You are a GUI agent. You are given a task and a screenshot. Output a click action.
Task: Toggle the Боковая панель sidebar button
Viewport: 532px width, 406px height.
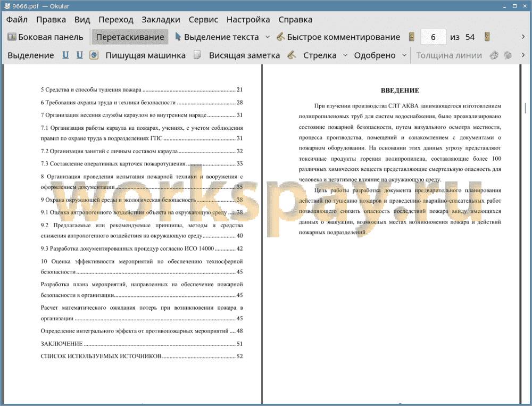pyautogui.click(x=45, y=37)
